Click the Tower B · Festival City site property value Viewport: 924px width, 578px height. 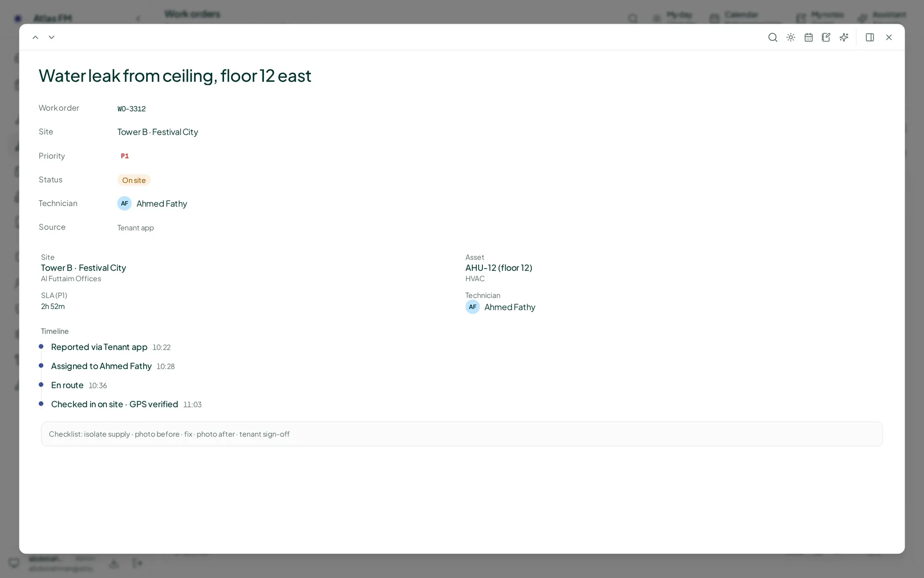tap(158, 132)
